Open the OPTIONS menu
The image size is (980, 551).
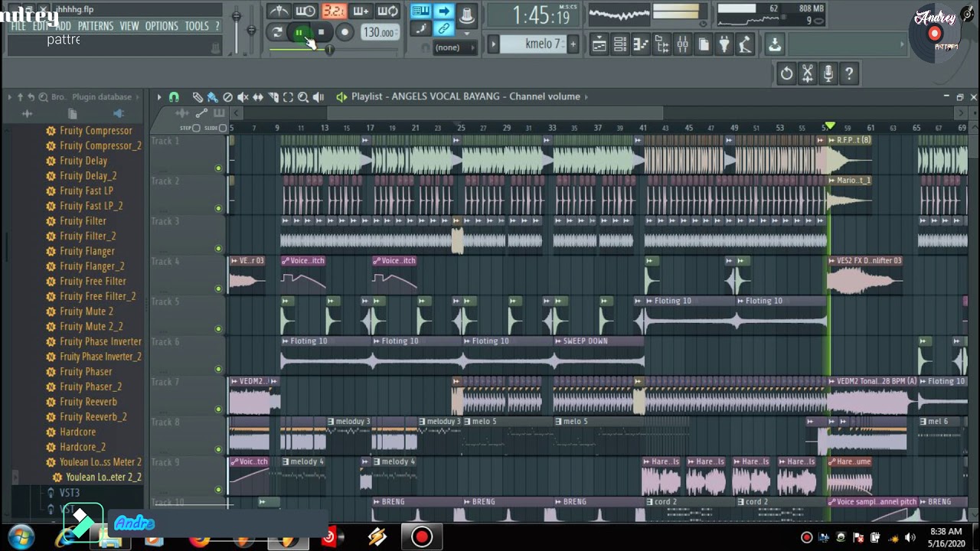coord(162,26)
